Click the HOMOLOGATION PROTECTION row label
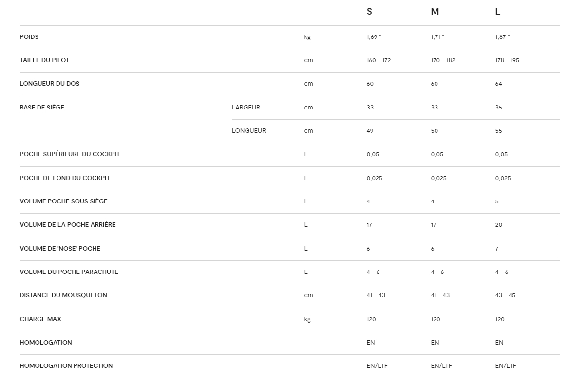Image resolution: width=588 pixels, height=382 pixels. [x=66, y=366]
